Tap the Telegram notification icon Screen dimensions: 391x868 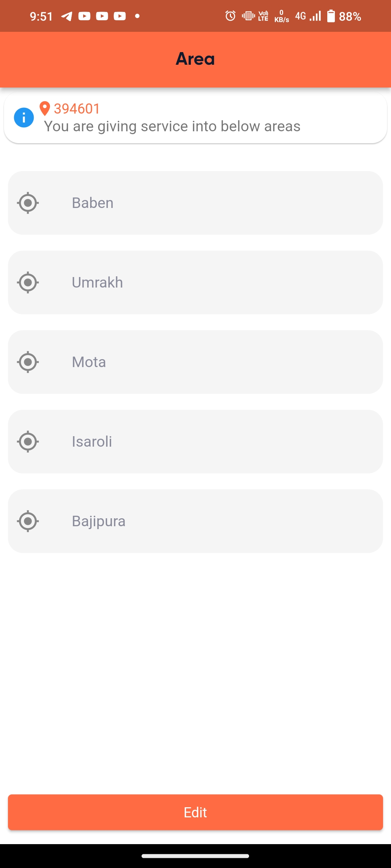point(67,16)
